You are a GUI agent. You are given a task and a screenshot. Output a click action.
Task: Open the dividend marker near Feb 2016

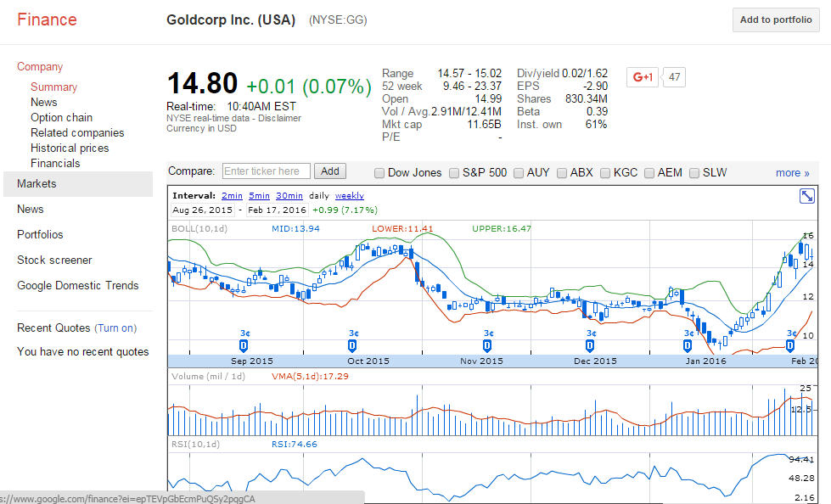(x=790, y=346)
